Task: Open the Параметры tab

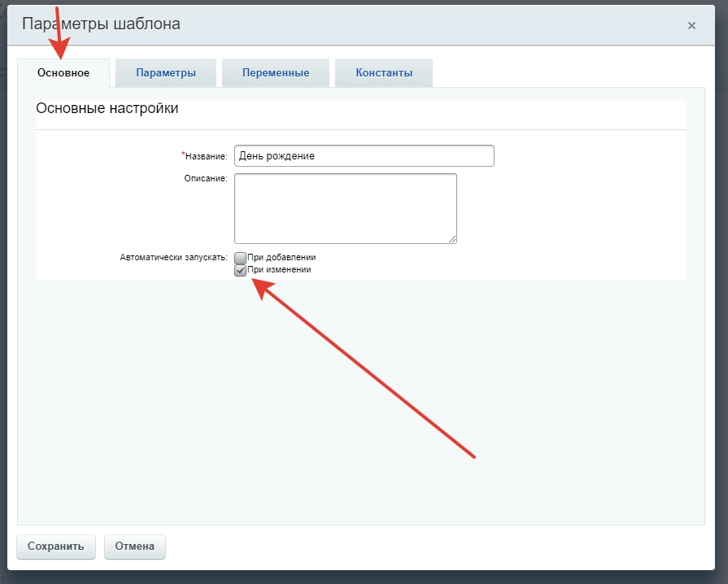Action: coord(166,73)
